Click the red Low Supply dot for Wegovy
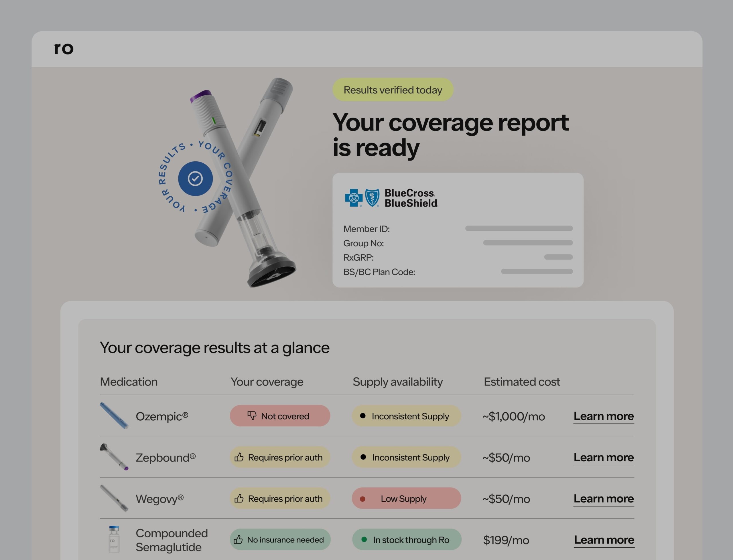 tap(364, 499)
